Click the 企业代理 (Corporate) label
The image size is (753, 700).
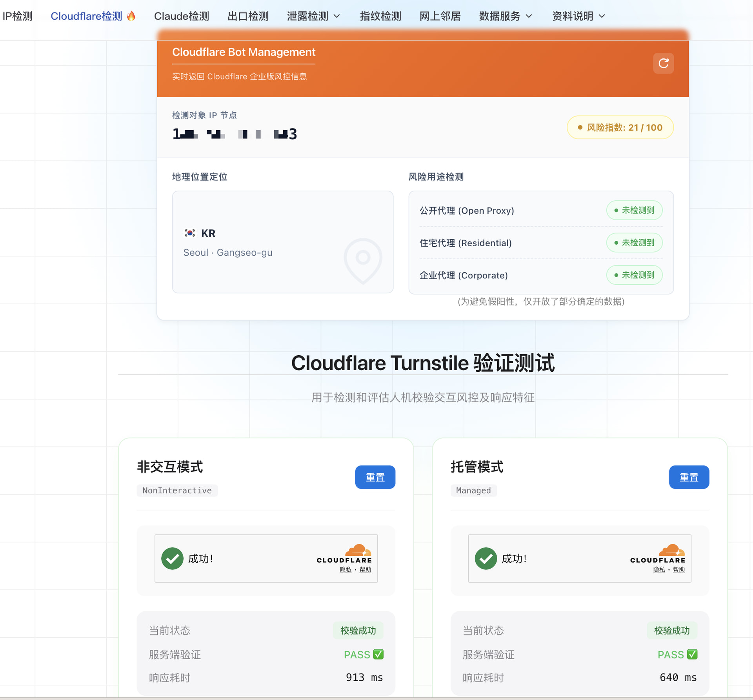click(x=464, y=275)
